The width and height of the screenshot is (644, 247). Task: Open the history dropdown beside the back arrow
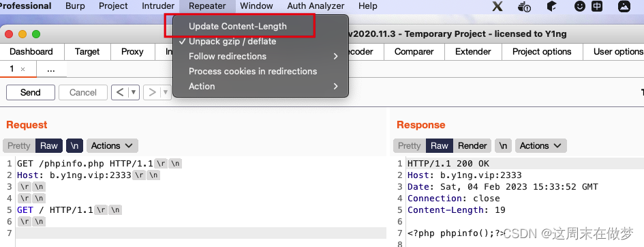coord(134,93)
